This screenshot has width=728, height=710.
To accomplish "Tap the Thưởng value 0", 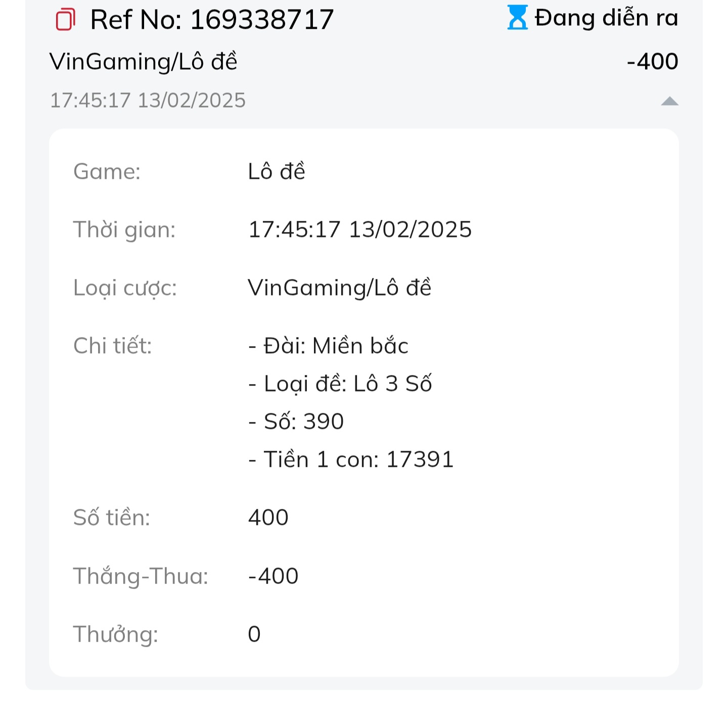I will click(x=254, y=634).
